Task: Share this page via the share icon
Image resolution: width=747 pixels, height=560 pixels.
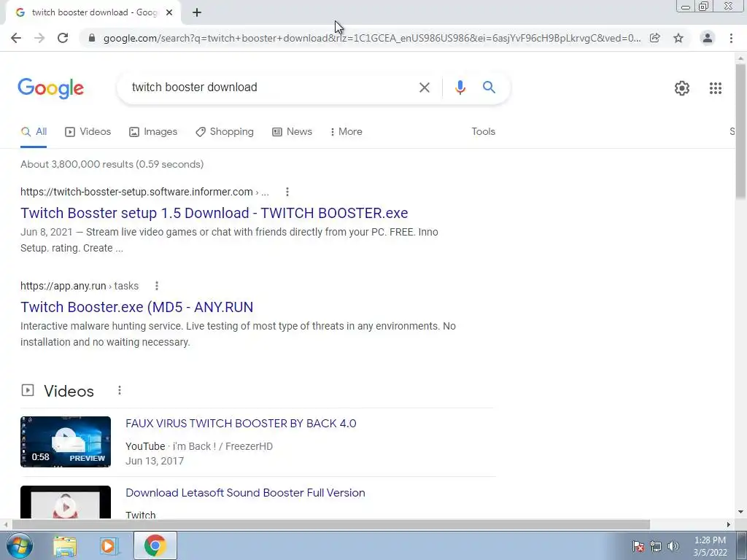Action: point(655,38)
